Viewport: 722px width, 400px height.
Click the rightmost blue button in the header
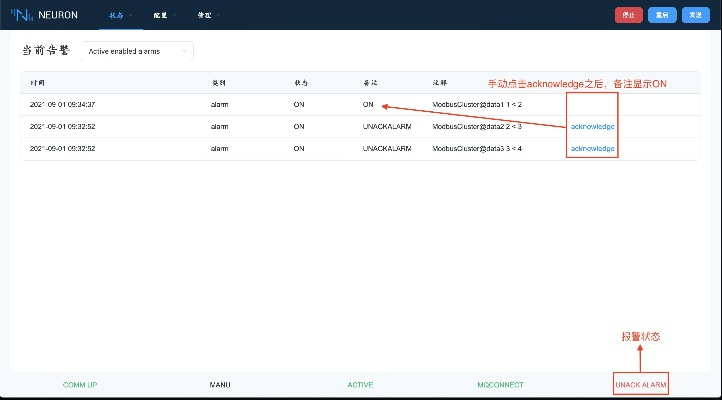(693, 15)
